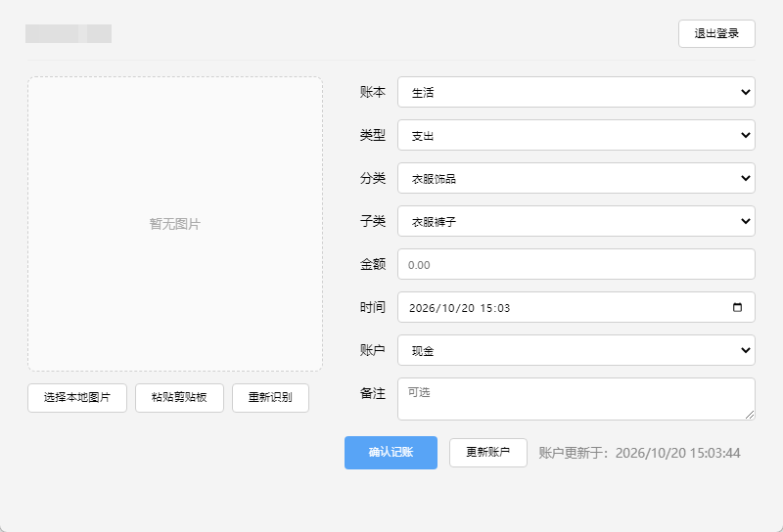The height and width of the screenshot is (532, 783).
Task: Open the 账本 dropdown showing 生活
Action: pos(576,92)
